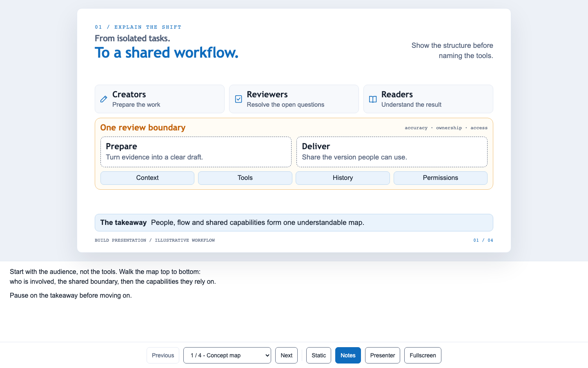The height and width of the screenshot is (368, 588).
Task: Select the History capability chip
Action: click(343, 178)
